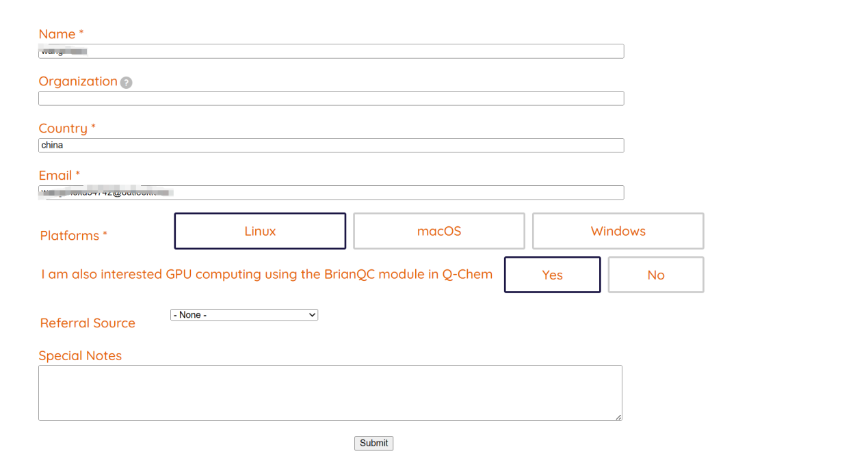Select the Windows platform option
The image size is (868, 462).
pos(618,231)
